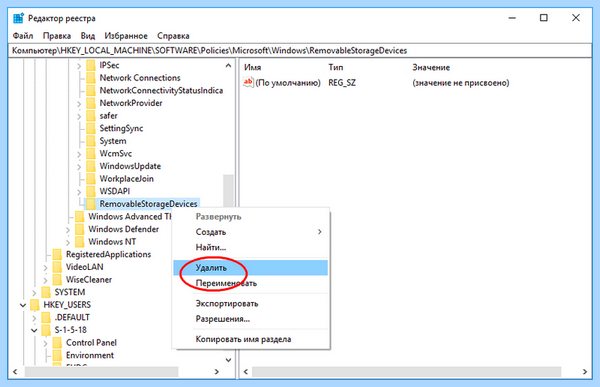Viewport: 600px width, 387px height.
Task: Click the WSDAPI folder icon
Action: coord(91,191)
